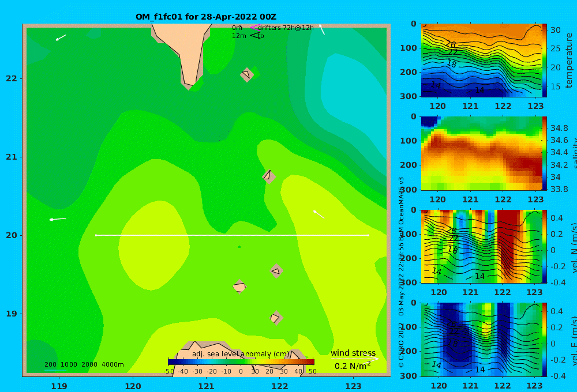Click the longitude tick '123' on main map
The height and width of the screenshot is (392, 577).
click(353, 386)
